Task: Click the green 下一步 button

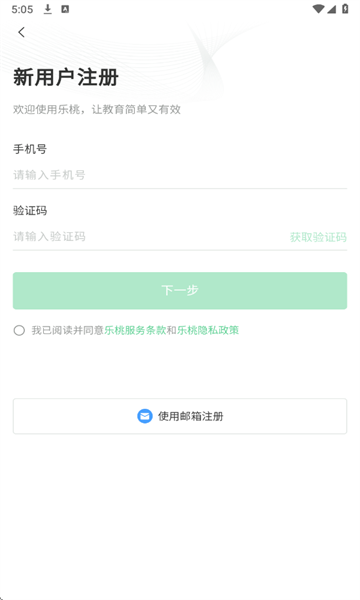Action: [180, 291]
